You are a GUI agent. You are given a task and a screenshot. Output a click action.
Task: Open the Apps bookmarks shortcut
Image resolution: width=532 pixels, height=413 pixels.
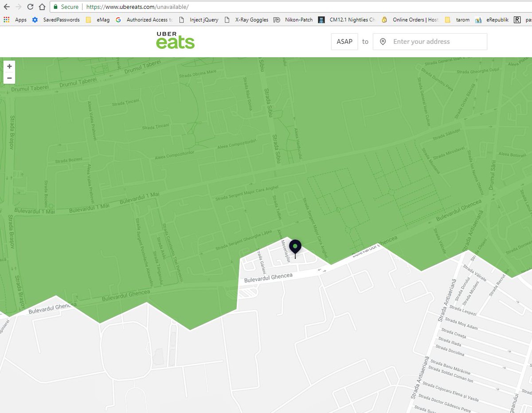point(16,19)
